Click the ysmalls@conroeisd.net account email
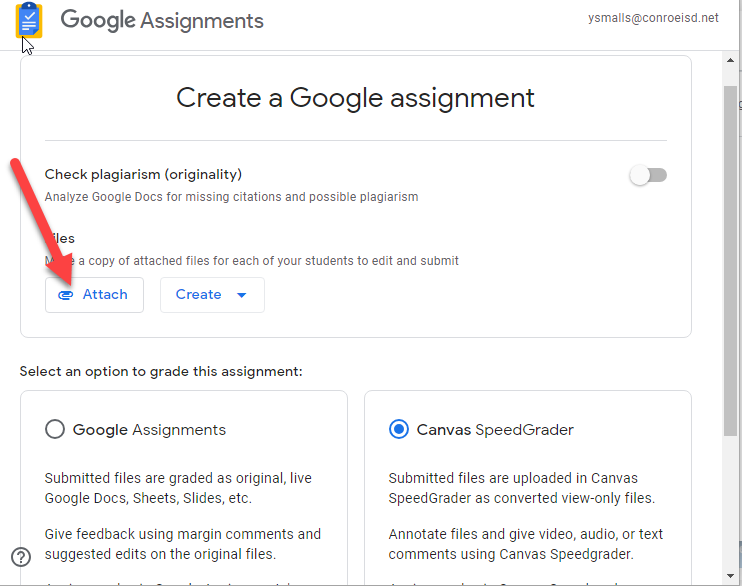Screen dimensions: 742x586 tap(654, 18)
